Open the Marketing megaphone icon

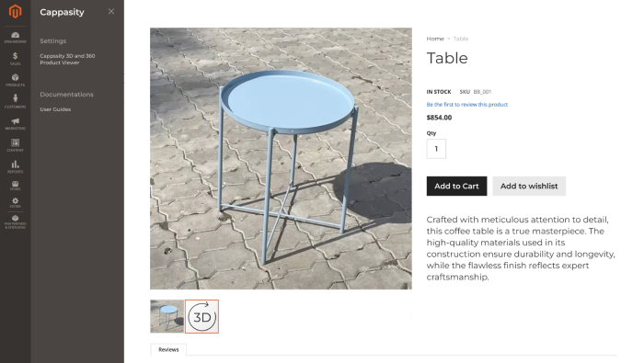coord(16,123)
